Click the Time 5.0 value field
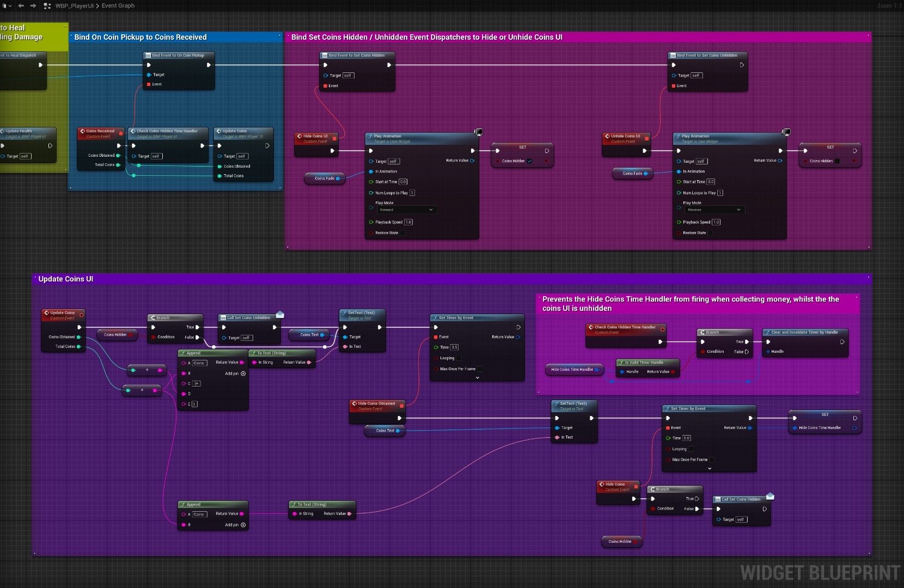 click(687, 438)
